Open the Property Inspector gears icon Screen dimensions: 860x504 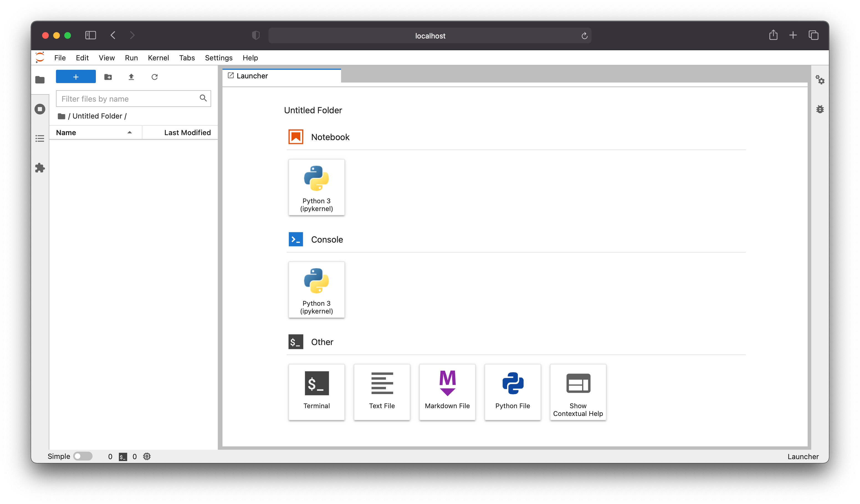click(820, 80)
